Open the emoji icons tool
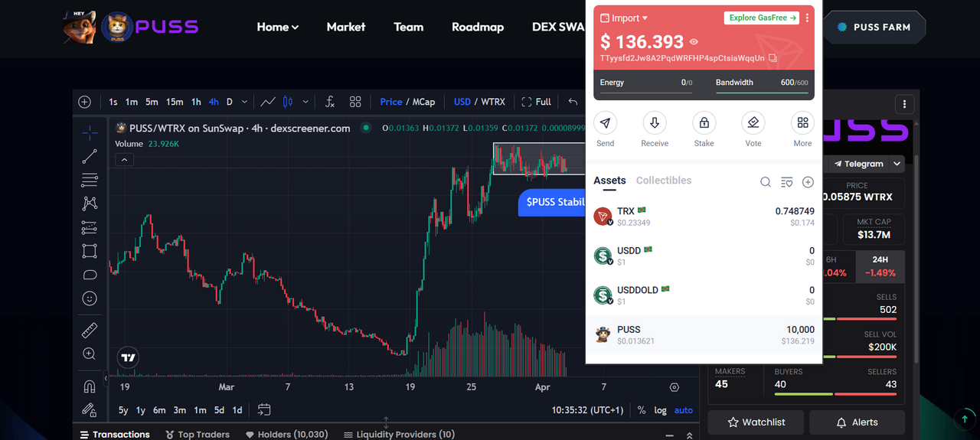Screen dimensions: 980x440 click(90, 298)
